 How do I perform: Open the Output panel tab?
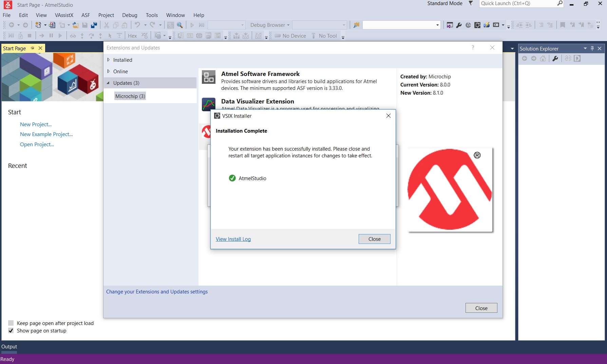pos(9,347)
